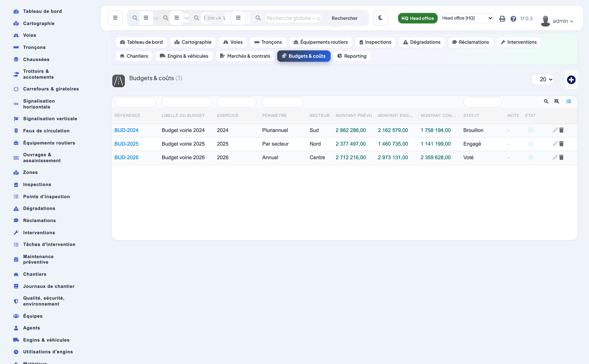Open the Dégradations tab
Image resolution: width=589 pixels, height=364 pixels.
pos(421,42)
